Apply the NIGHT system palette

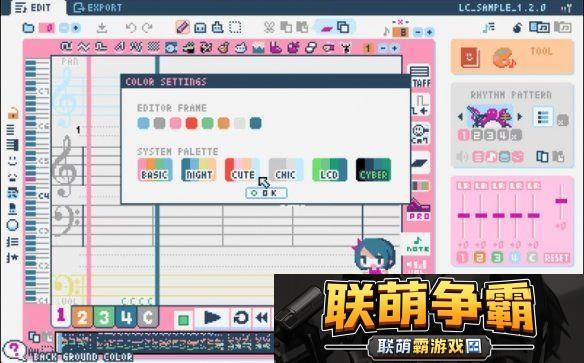(x=199, y=170)
